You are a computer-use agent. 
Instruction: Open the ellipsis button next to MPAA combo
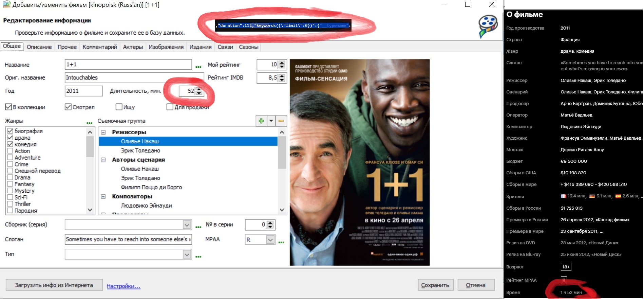(281, 242)
